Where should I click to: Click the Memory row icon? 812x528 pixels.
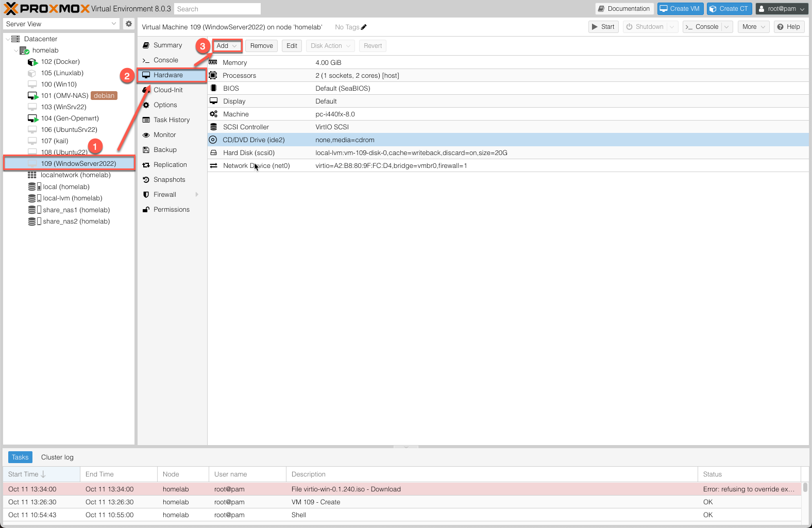213,62
